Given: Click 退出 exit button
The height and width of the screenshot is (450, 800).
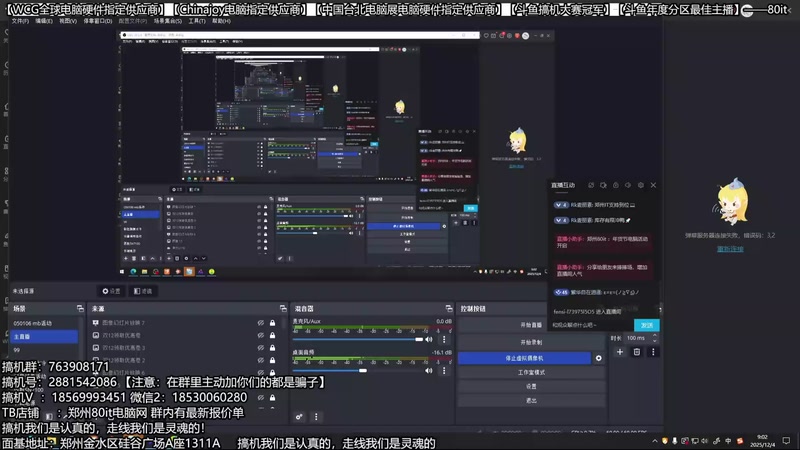Looking at the screenshot, I should pos(531,401).
